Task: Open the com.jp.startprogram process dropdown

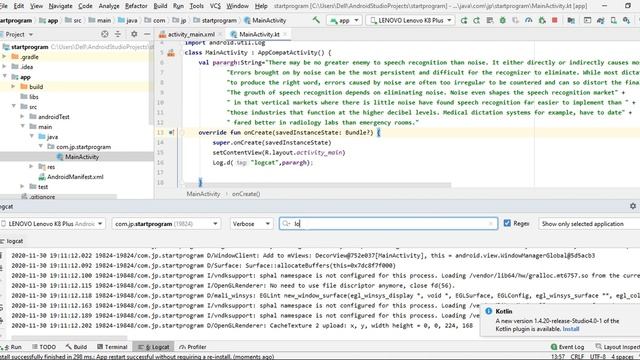Action: [166, 224]
